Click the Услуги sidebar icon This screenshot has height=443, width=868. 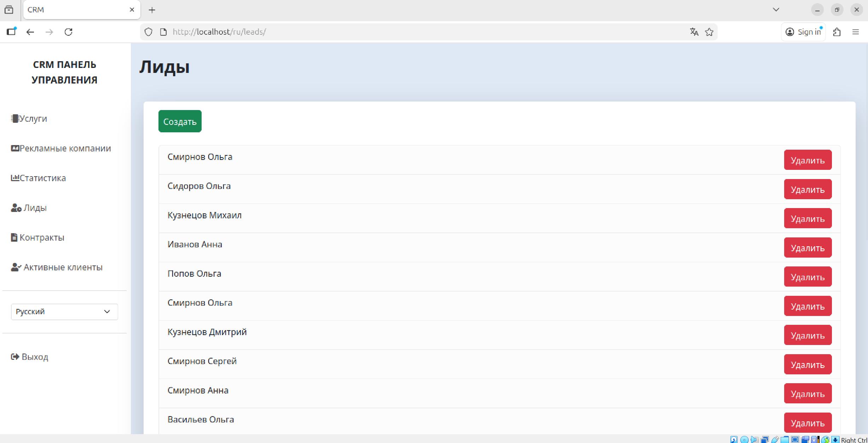click(x=15, y=119)
